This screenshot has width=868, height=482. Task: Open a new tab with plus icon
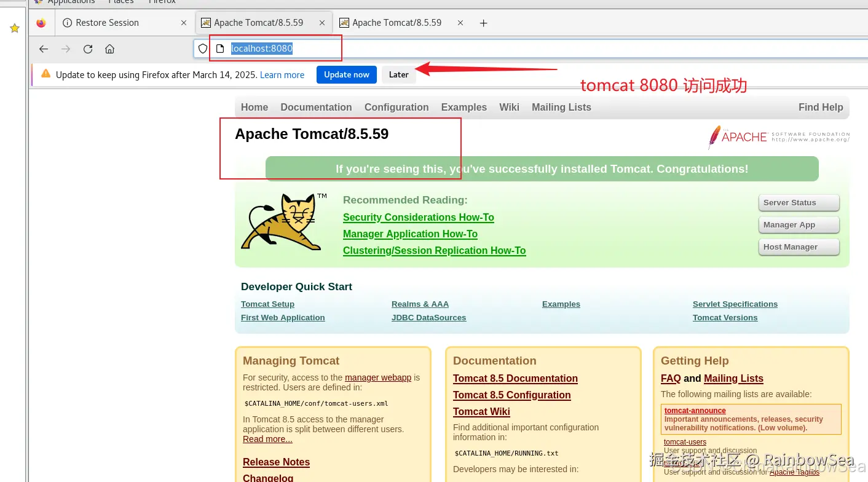(x=483, y=23)
